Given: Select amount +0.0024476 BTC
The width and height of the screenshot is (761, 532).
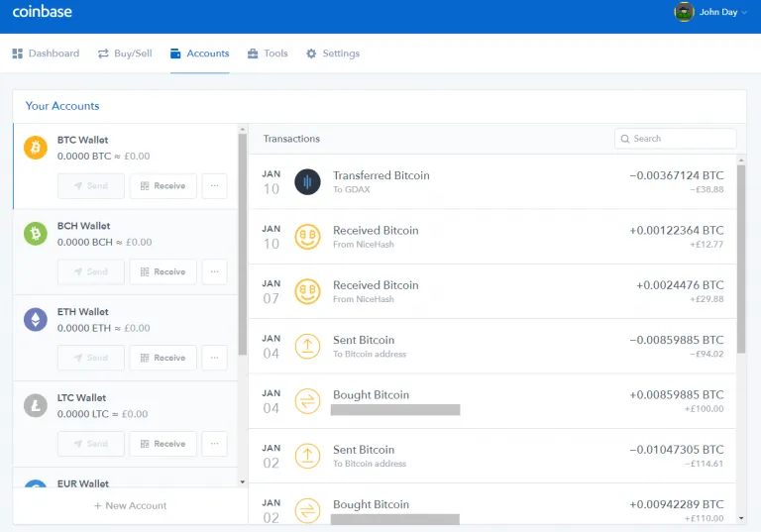Looking at the screenshot, I should pos(680,285).
